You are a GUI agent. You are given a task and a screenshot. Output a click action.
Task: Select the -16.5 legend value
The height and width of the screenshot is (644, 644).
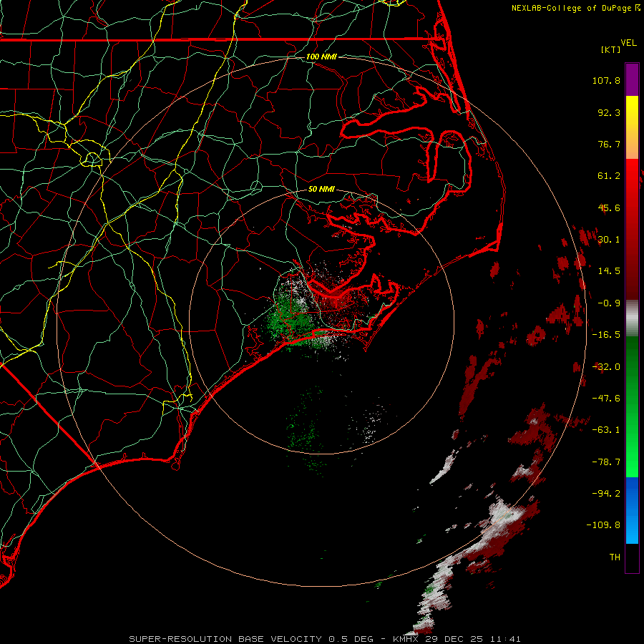(x=606, y=335)
